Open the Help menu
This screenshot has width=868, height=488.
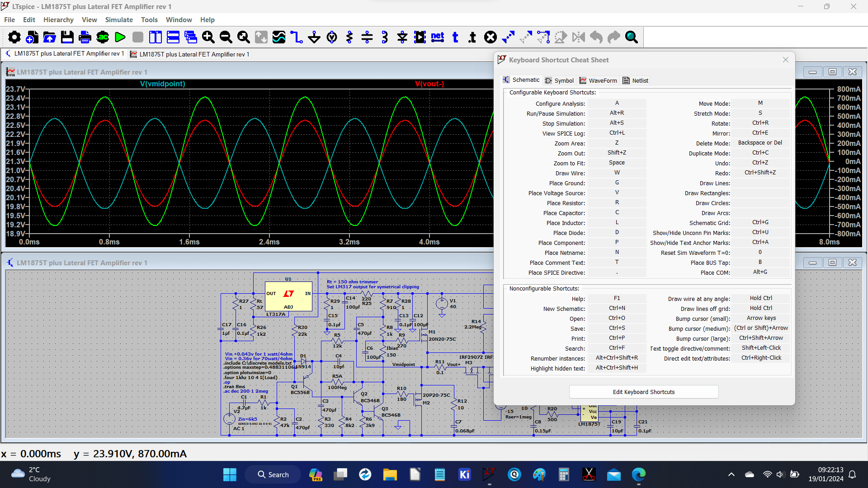tap(208, 20)
